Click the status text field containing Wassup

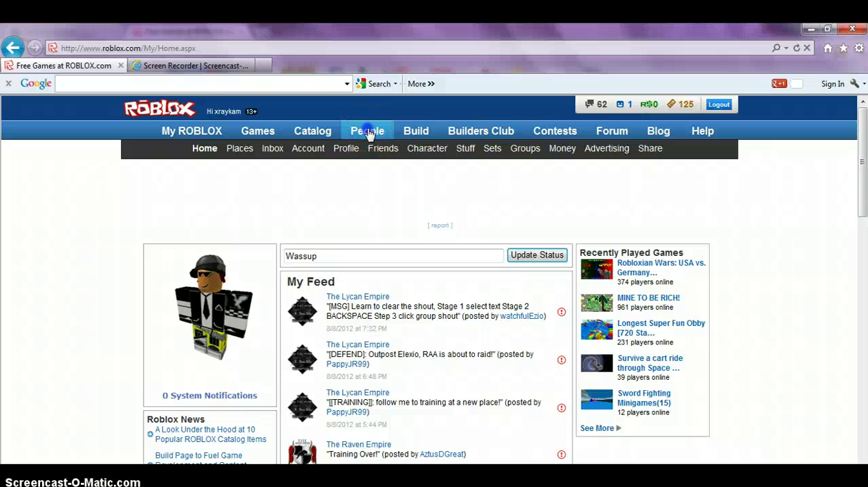point(393,256)
